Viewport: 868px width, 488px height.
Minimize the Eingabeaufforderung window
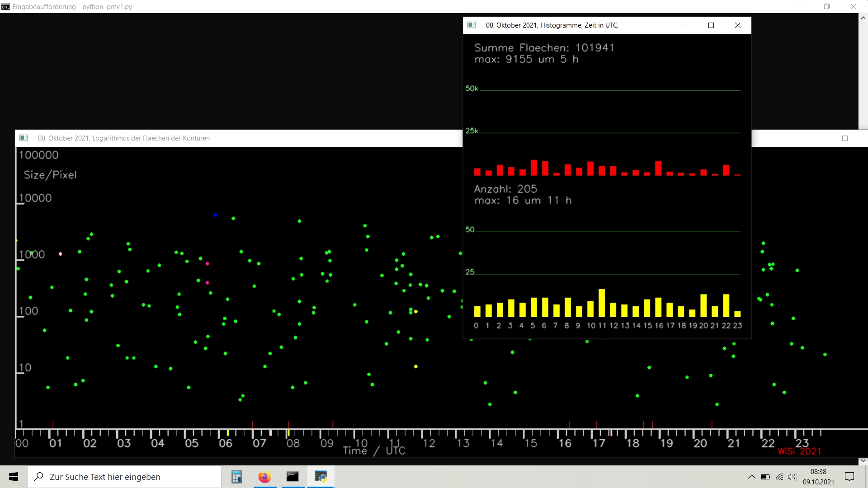(801, 6)
